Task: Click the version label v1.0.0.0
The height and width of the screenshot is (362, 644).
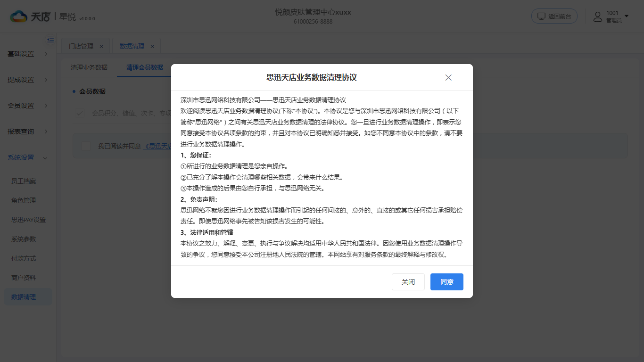Action: click(87, 19)
